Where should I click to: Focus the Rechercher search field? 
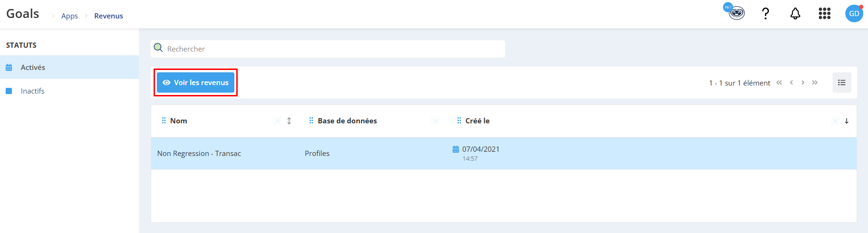[x=328, y=49]
